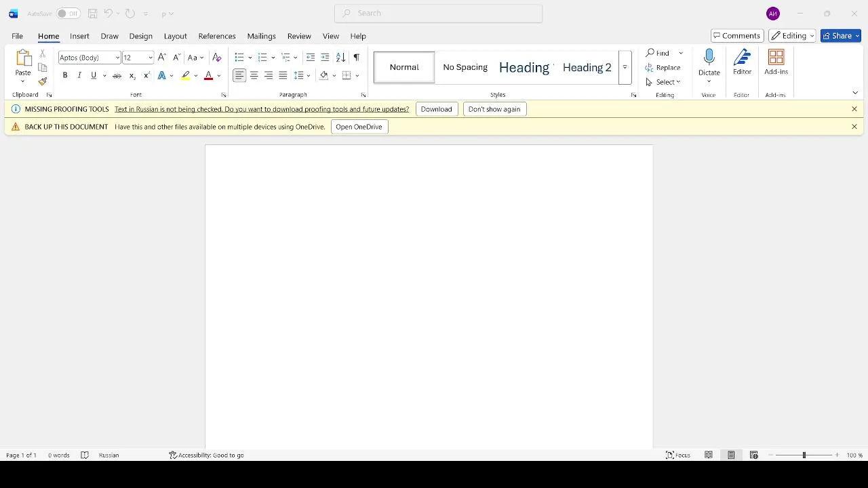
Task: Apply red font color
Action: point(209,76)
